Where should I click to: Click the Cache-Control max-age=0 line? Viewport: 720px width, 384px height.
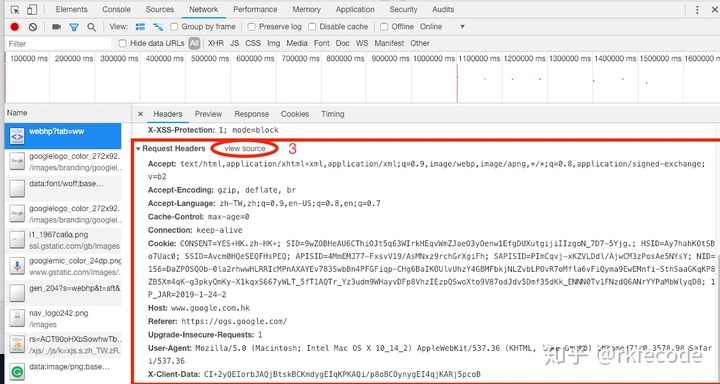pyautogui.click(x=198, y=216)
